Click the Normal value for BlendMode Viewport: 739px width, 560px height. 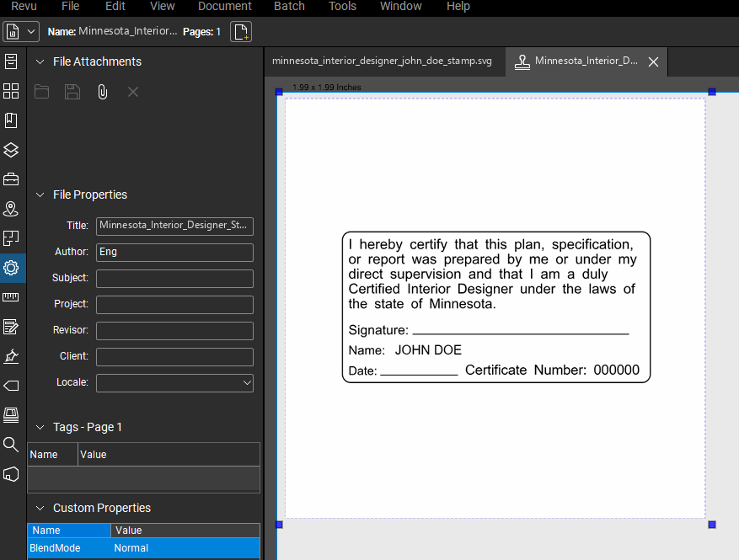131,548
